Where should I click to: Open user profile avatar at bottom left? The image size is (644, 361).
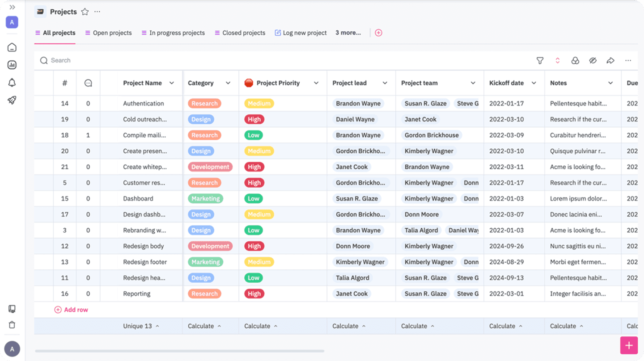coord(12,349)
